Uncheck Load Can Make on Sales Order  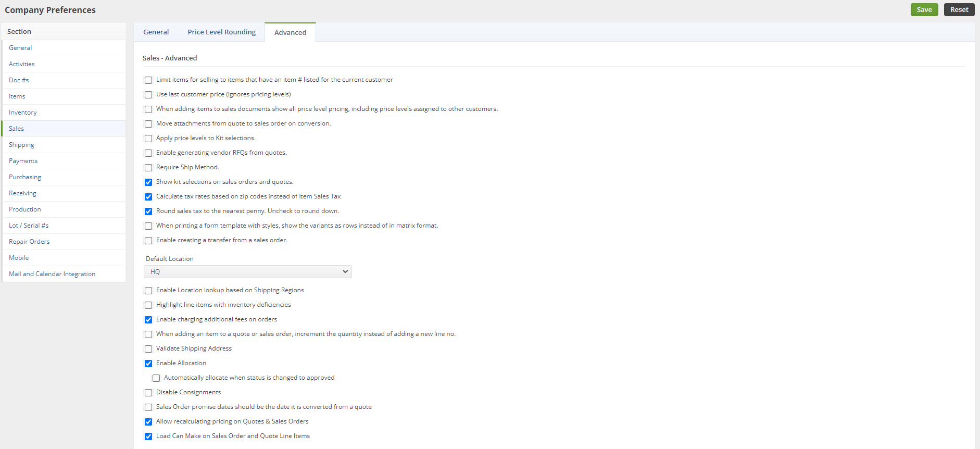pos(148,436)
